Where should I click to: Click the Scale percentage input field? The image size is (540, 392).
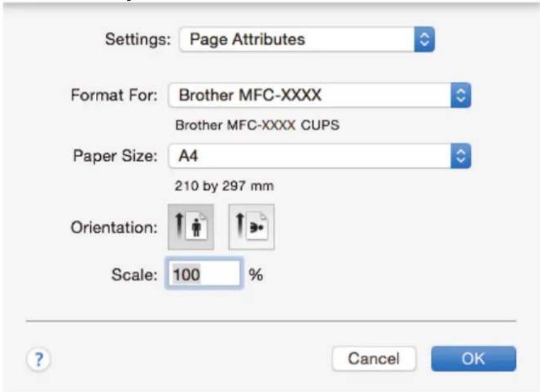click(204, 274)
